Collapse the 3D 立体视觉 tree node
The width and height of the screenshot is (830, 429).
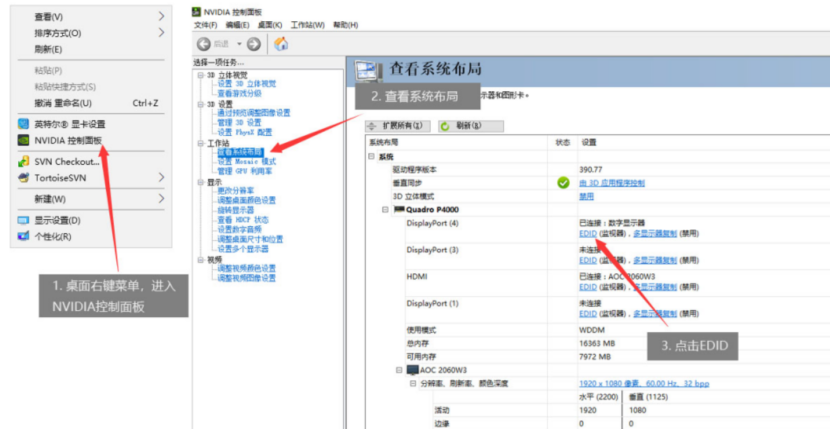tap(201, 76)
